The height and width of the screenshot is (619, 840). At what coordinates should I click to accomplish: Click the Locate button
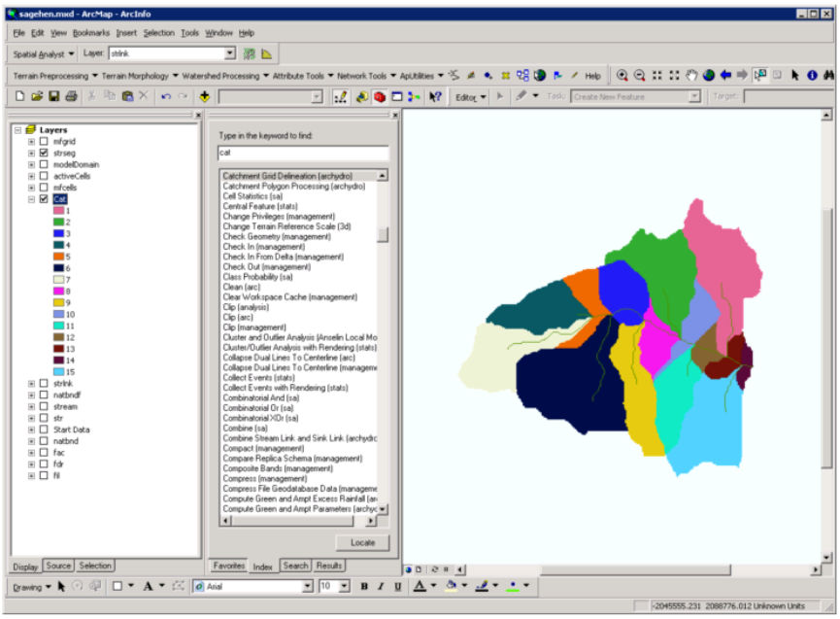point(362,542)
